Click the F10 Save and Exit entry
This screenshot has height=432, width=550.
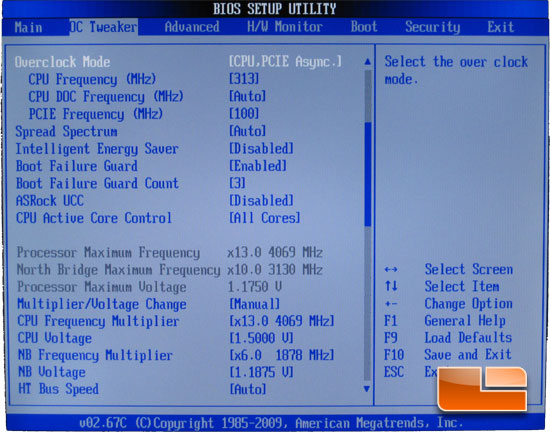[448, 355]
